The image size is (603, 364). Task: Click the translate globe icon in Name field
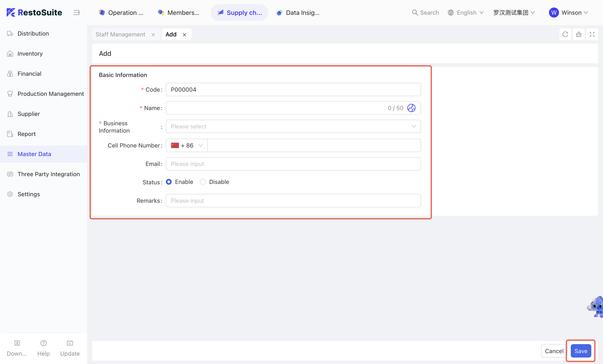(x=411, y=108)
